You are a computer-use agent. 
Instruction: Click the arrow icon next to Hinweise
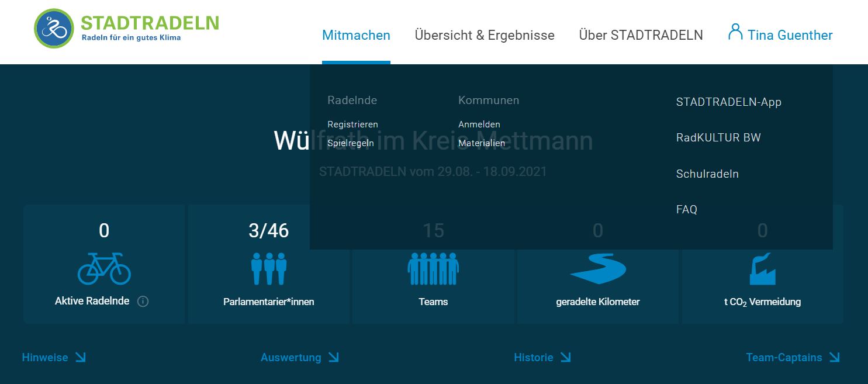[x=80, y=357]
